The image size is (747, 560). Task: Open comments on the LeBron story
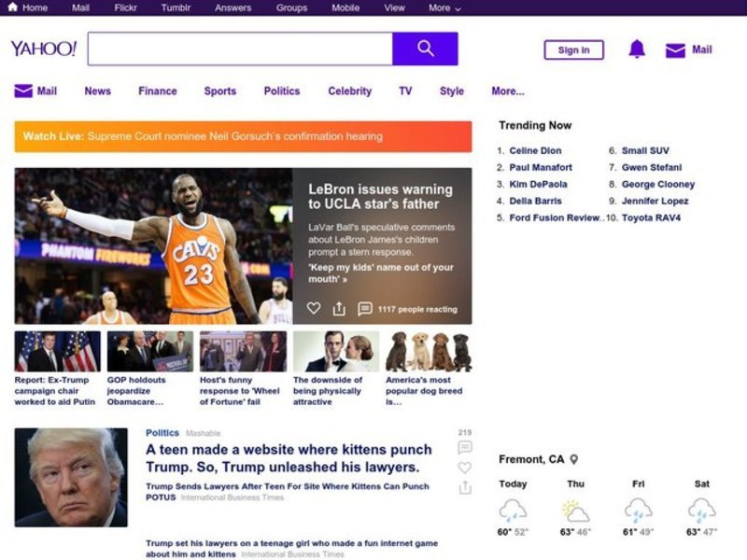point(365,309)
